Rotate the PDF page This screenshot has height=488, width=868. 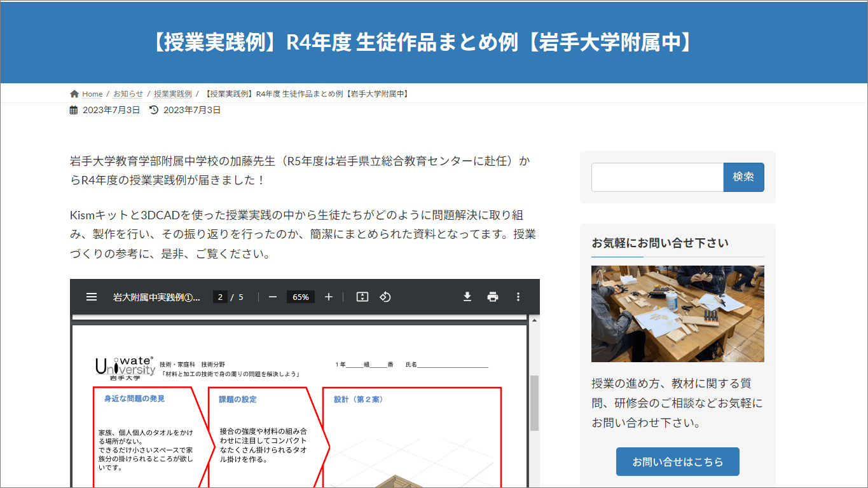point(385,296)
